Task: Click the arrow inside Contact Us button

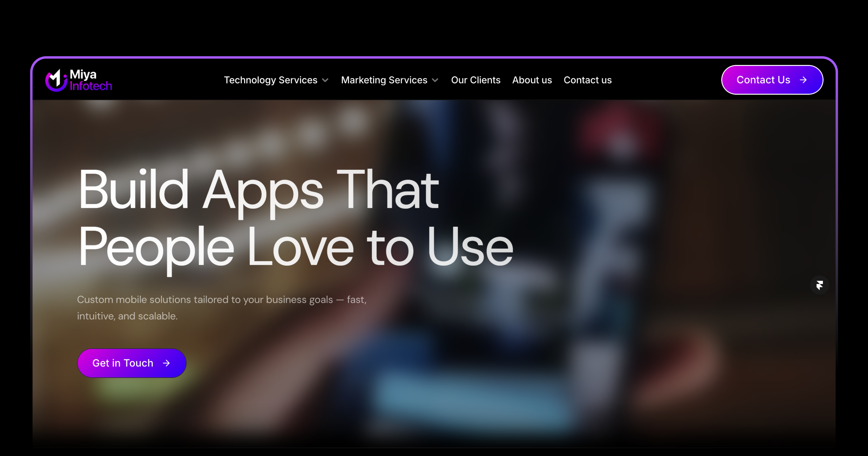Action: point(803,80)
